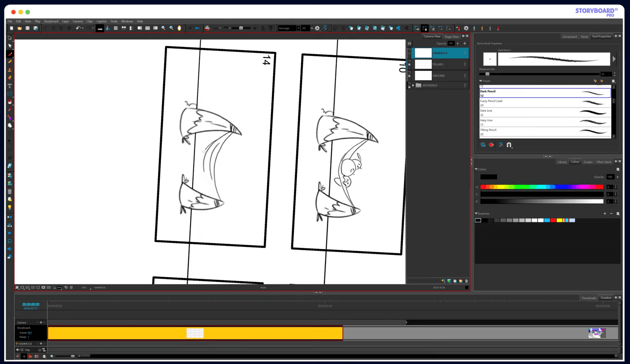Screen dimensions: 630x364
Task: Select the Paint bucket tool
Action: pyautogui.click(x=10, y=102)
